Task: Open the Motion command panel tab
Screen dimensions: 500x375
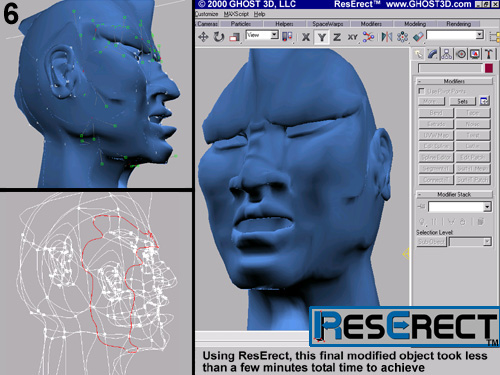Action: 461,54
